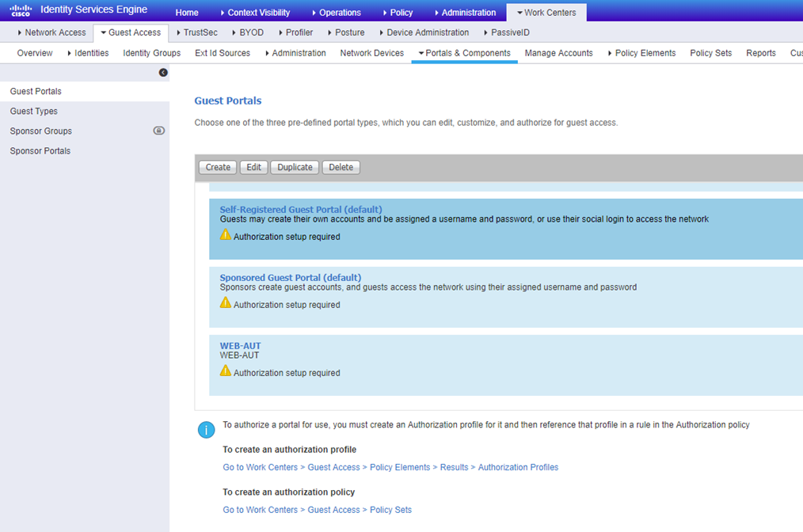Click warning icon under Self-Registered Guest Portal
803x532 pixels.
pyautogui.click(x=226, y=234)
